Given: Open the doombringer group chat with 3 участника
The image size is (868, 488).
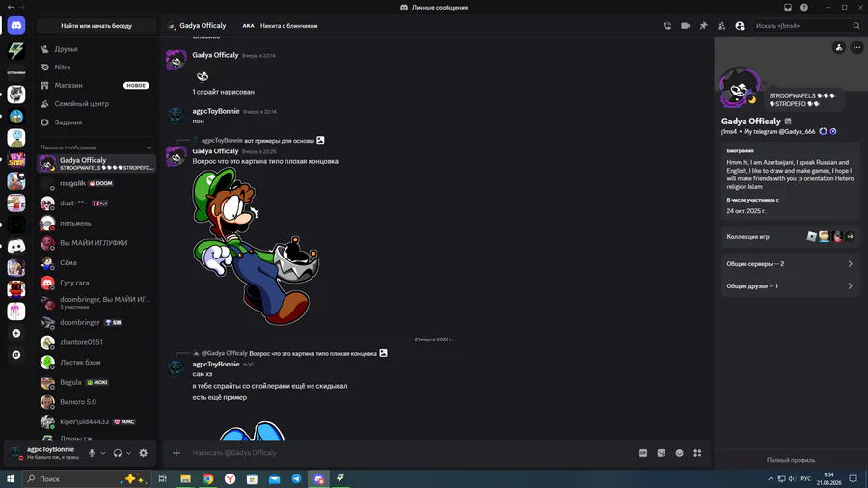Looking at the screenshot, I should click(96, 303).
